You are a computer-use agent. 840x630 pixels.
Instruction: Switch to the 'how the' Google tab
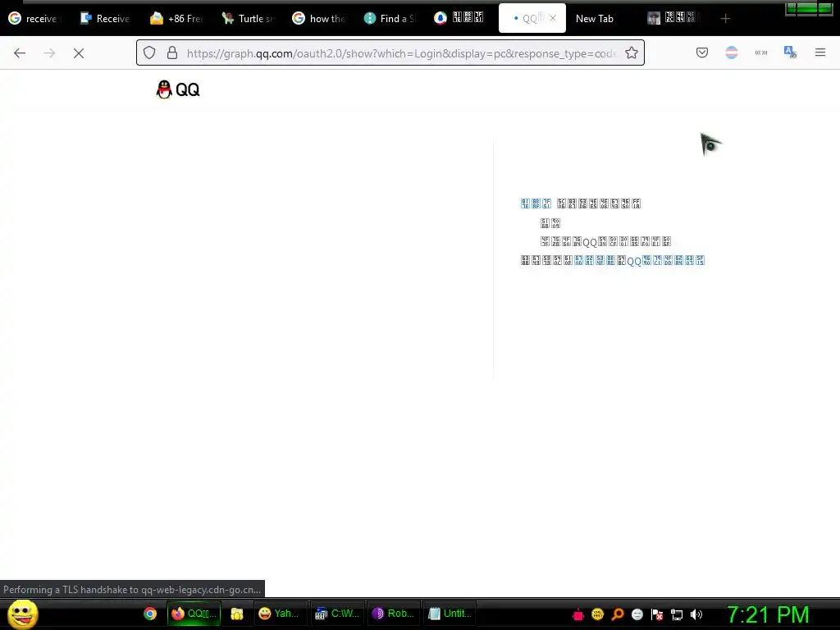point(319,19)
